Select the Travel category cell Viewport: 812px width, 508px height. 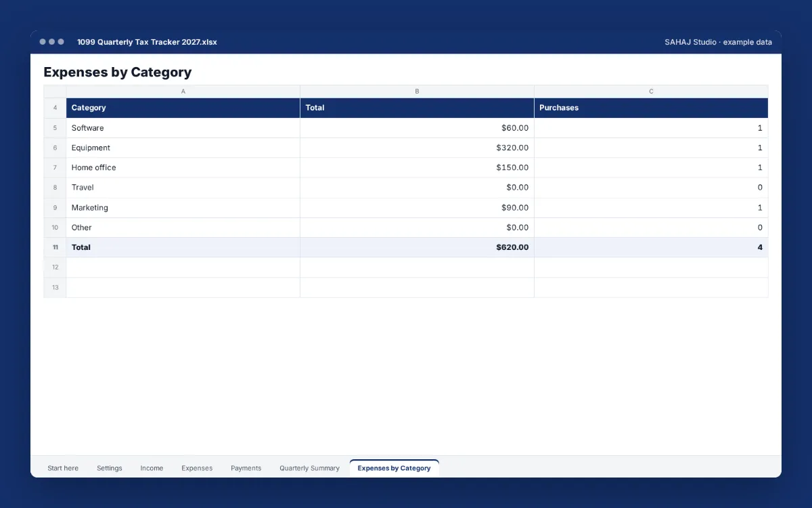click(183, 188)
